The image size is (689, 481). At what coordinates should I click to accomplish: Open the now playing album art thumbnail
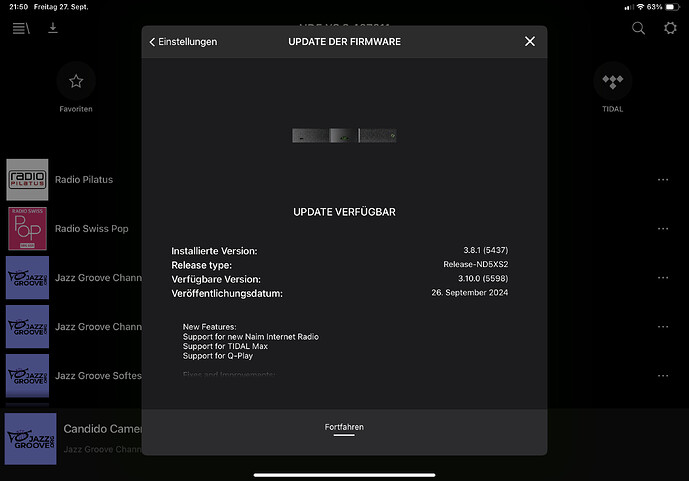point(30,438)
